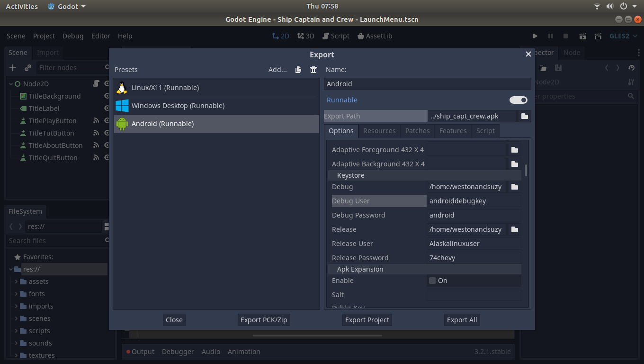Toggle the Runnable switch off
The height and width of the screenshot is (364, 644).
(518, 100)
